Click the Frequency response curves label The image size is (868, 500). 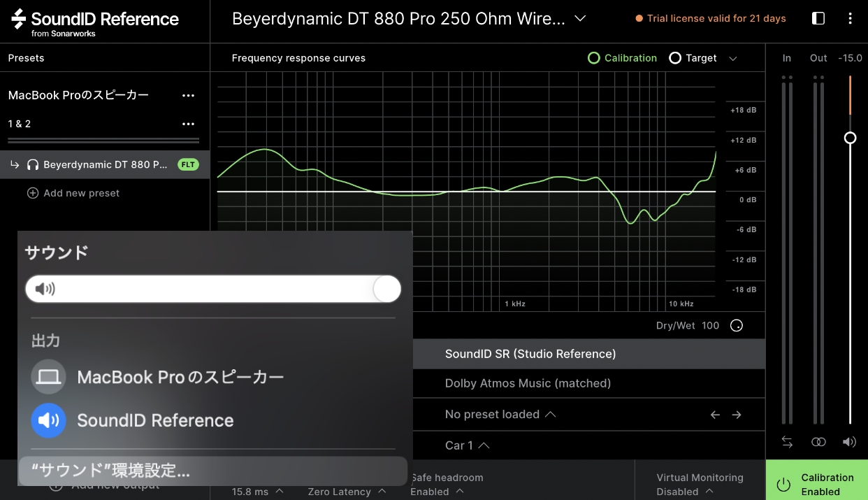(298, 58)
